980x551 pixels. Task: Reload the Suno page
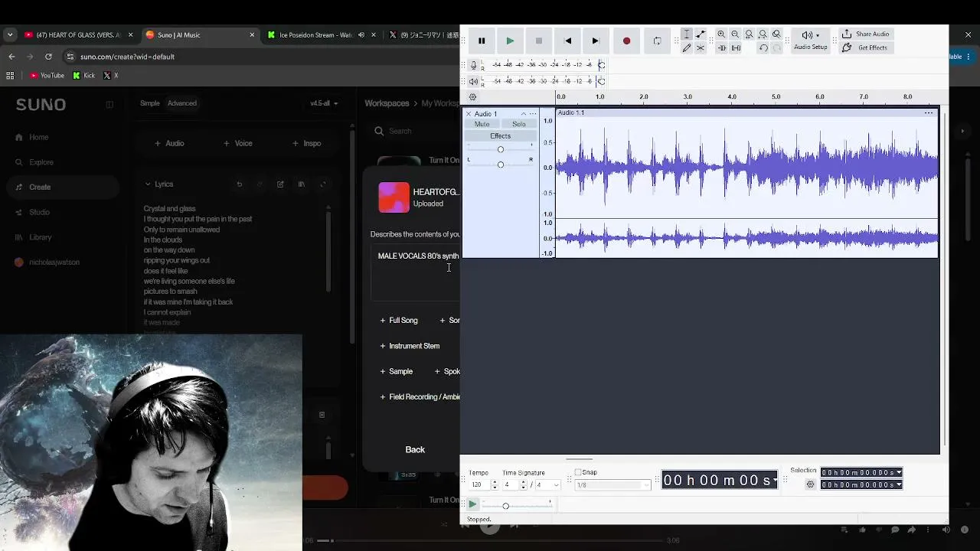pos(48,57)
